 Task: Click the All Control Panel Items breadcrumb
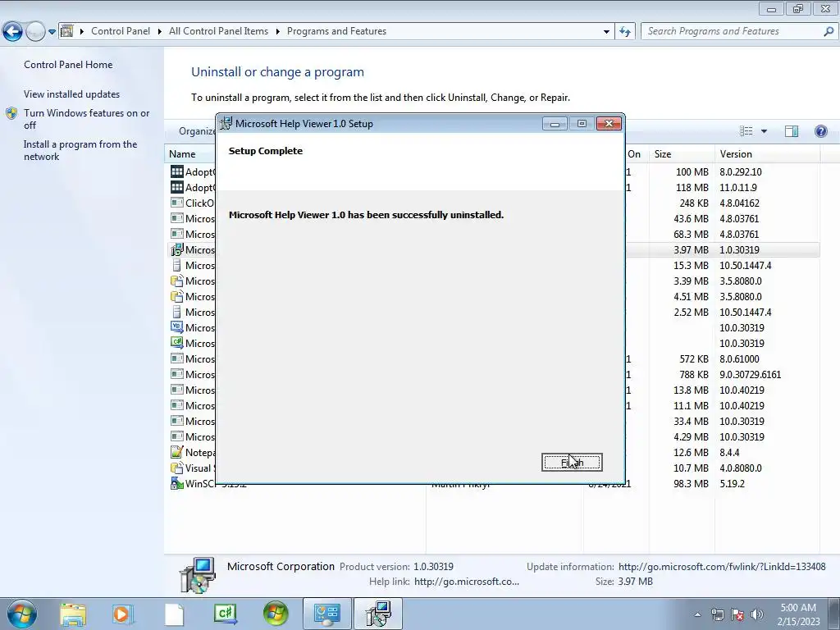218,31
